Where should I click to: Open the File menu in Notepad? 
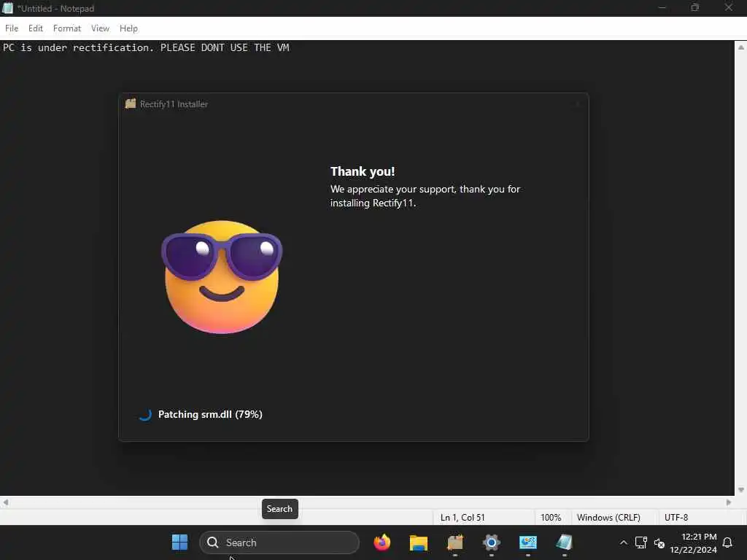pyautogui.click(x=12, y=28)
